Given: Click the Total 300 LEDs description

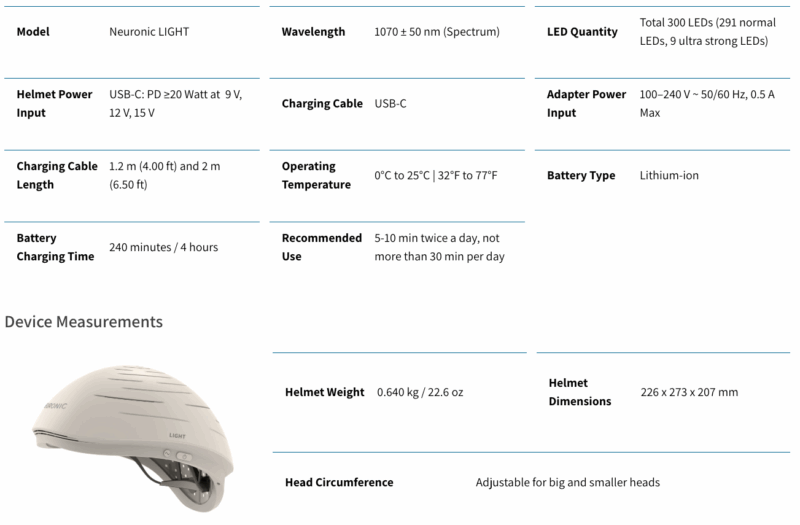Looking at the screenshot, I should [x=708, y=32].
